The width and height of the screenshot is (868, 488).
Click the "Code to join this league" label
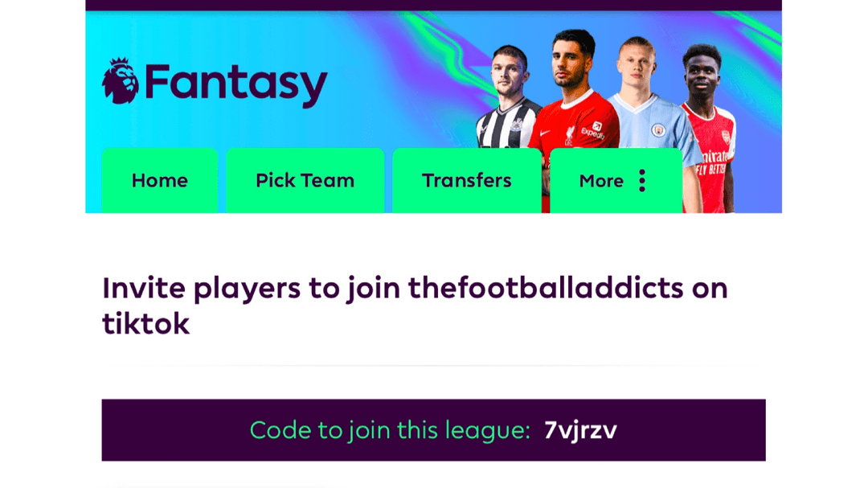tap(391, 430)
